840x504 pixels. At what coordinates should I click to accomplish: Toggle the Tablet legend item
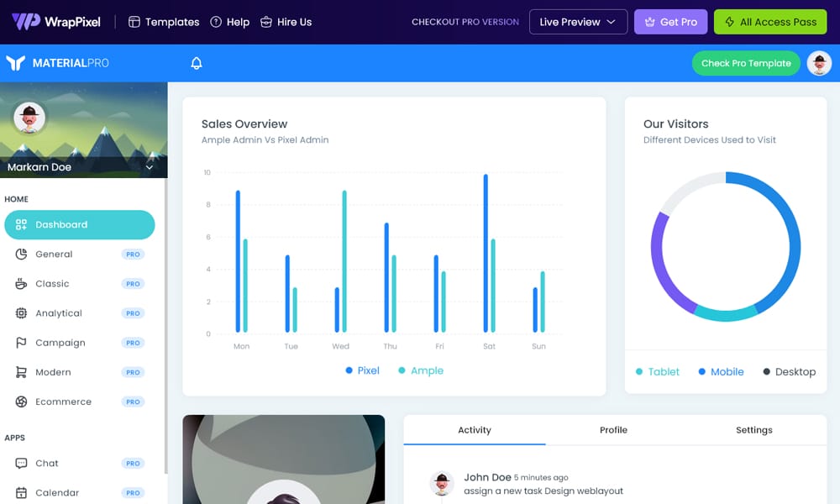[658, 372]
